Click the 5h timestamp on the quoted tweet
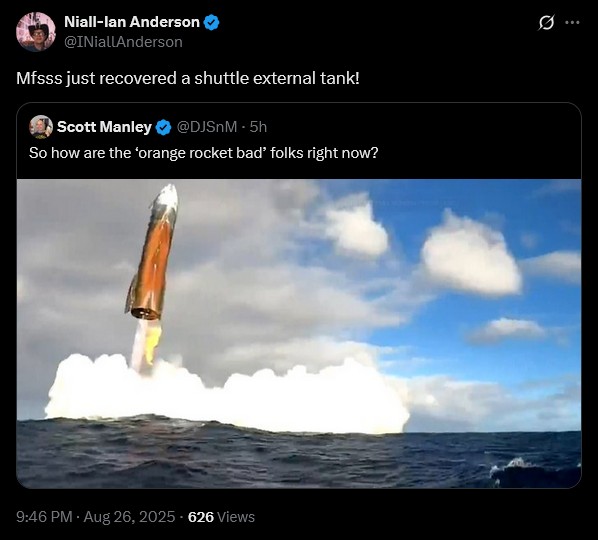598x540 pixels. [x=258, y=127]
